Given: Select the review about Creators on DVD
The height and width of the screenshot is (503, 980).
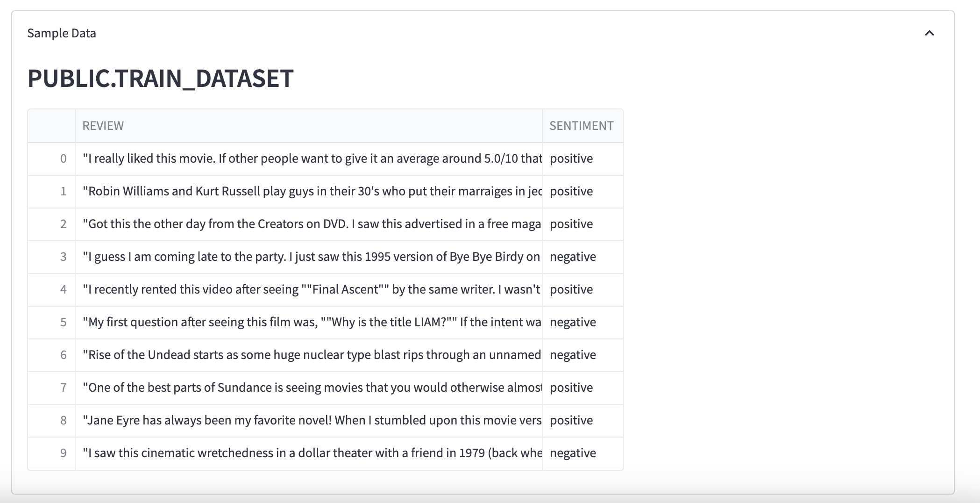Looking at the screenshot, I should [308, 224].
